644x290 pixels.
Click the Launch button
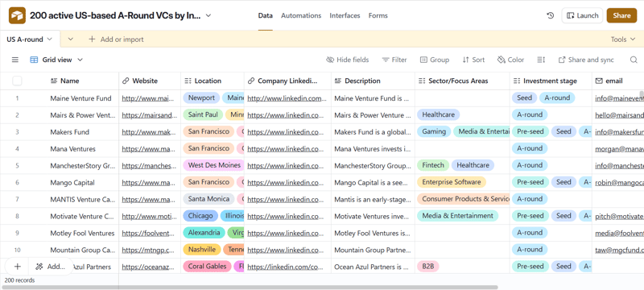[582, 15]
